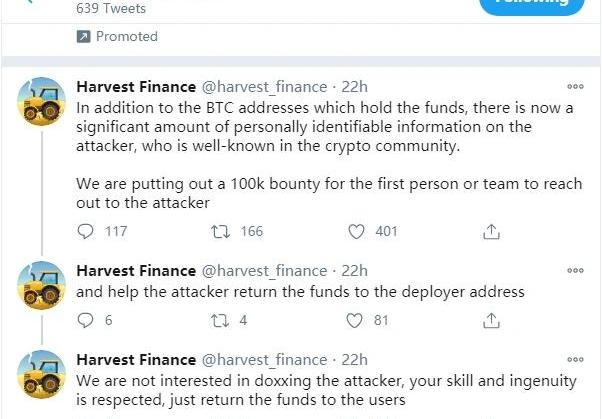Open more options on the doxxing tweet
This screenshot has height=419, width=602.
pyautogui.click(x=575, y=360)
